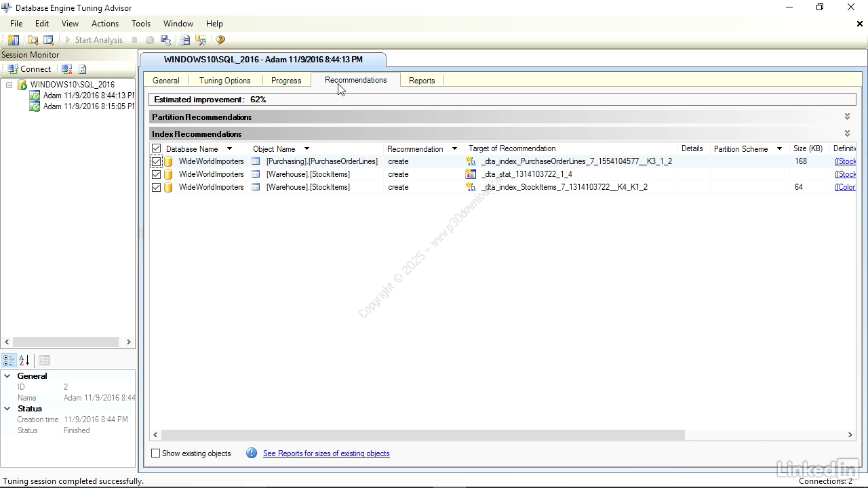Uncheck the _dta_index_StockItems row checkbox
Image resolution: width=868 pixels, height=488 pixels.
pos(157,187)
